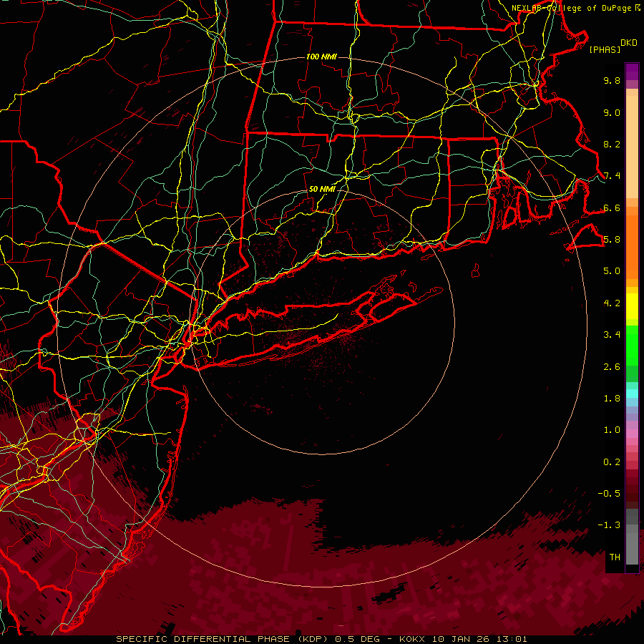
Task: Click the 3.4 value on the color scale
Action: click(612, 335)
